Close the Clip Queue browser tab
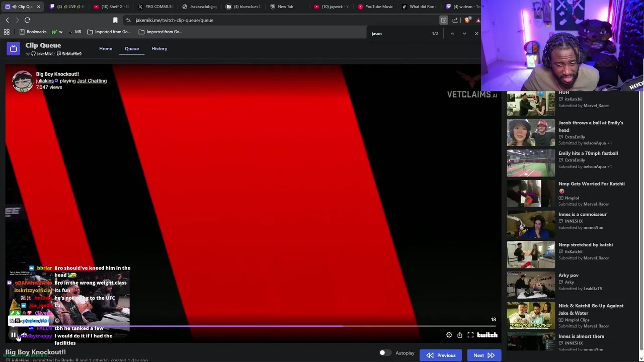644x362 pixels. click(38, 7)
